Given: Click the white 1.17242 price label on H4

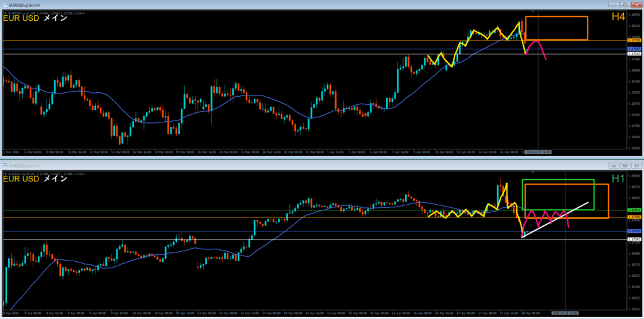Looking at the screenshot, I should coord(634,54).
